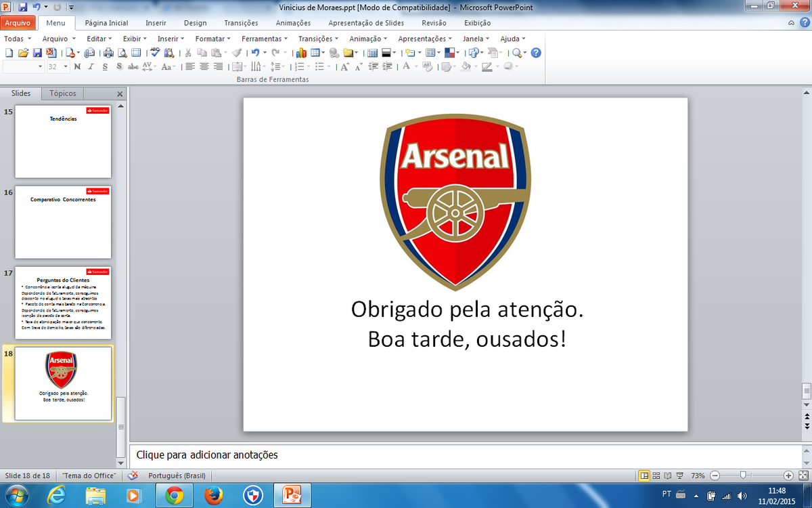Select slide 17 Perguntas do Clientes thumbnail
This screenshot has height=508, width=812.
(63, 303)
